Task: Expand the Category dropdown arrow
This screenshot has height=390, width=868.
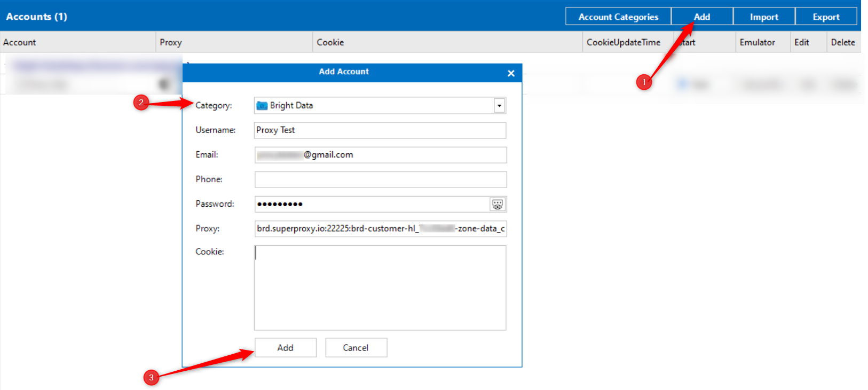Action: [499, 106]
